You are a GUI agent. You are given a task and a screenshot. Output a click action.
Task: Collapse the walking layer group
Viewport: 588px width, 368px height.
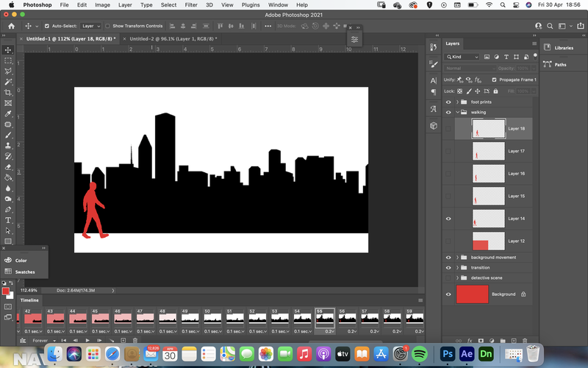tap(457, 112)
